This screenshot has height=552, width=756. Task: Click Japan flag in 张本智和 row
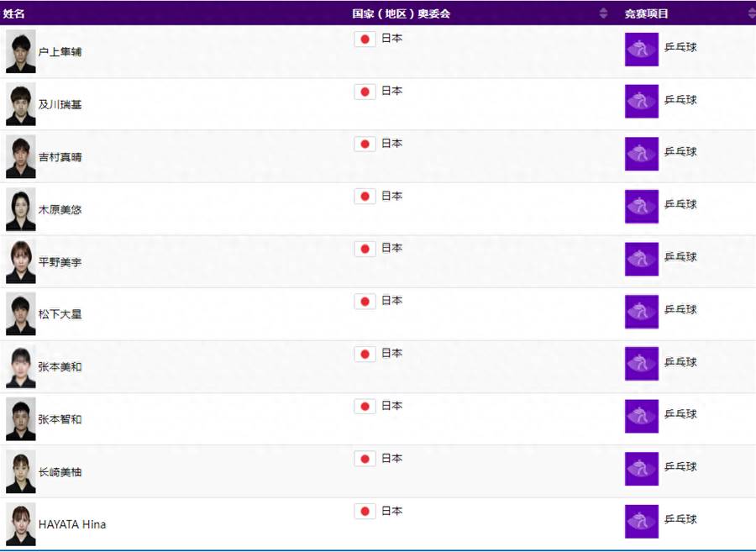coord(365,407)
